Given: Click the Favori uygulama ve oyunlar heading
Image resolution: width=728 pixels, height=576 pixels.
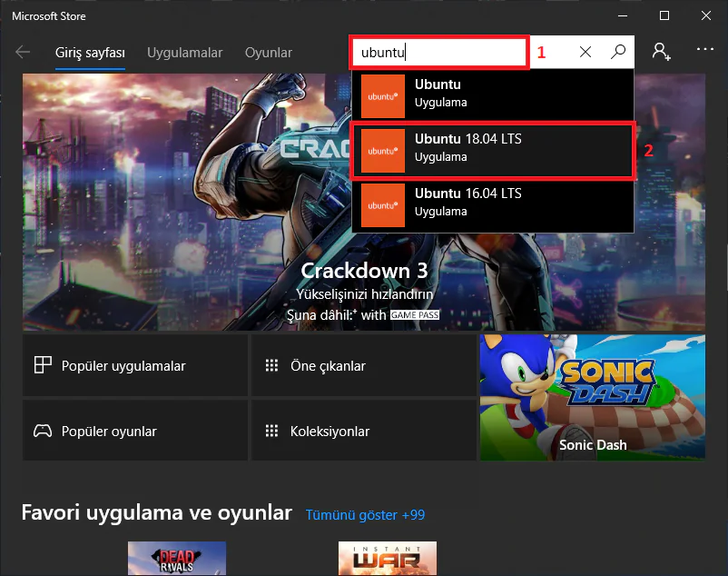Looking at the screenshot, I should point(156,512).
